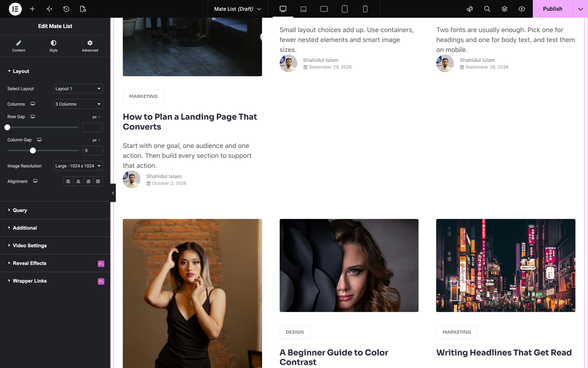588x368 pixels.
Task: Switch to the Advanced tab
Action: pos(90,46)
